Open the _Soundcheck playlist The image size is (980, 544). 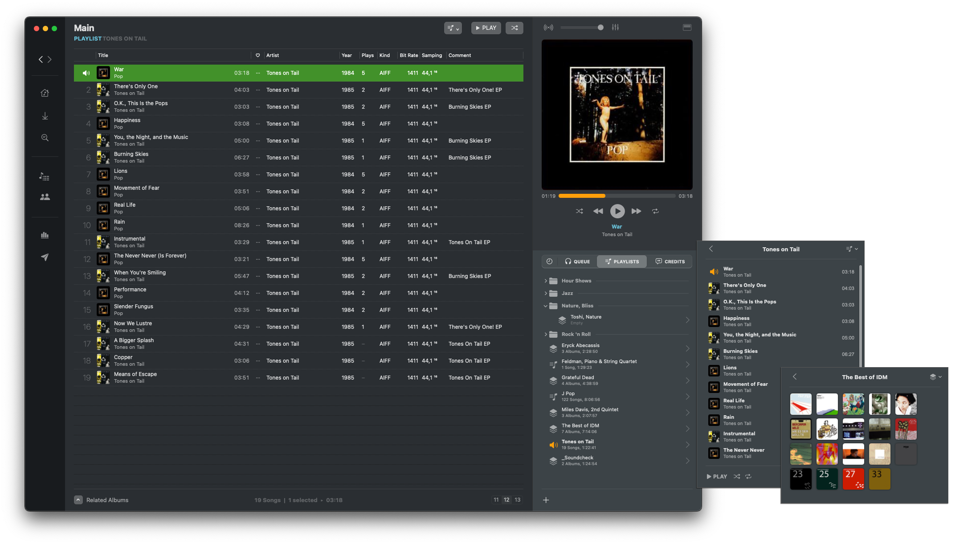coord(617,461)
